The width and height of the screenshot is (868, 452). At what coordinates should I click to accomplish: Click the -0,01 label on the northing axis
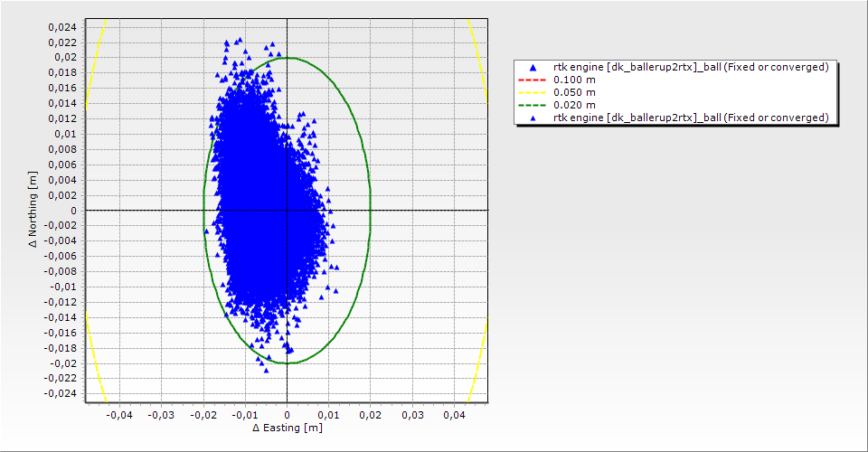pos(63,287)
